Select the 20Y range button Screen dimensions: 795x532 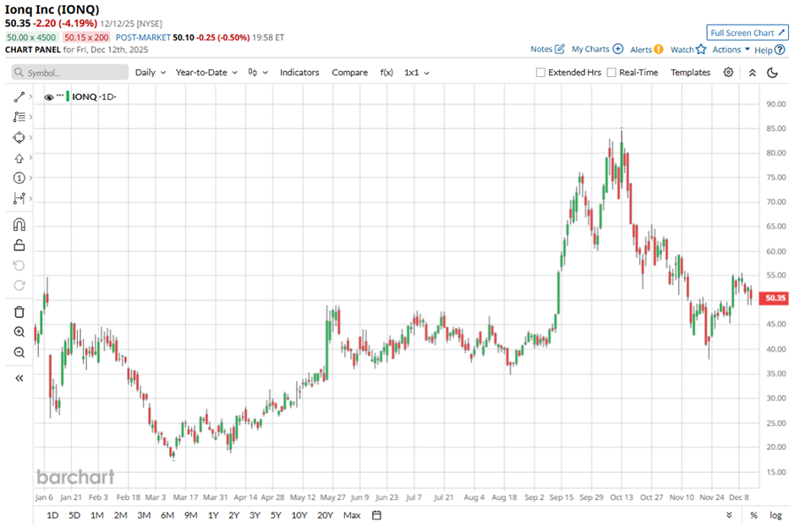[325, 515]
